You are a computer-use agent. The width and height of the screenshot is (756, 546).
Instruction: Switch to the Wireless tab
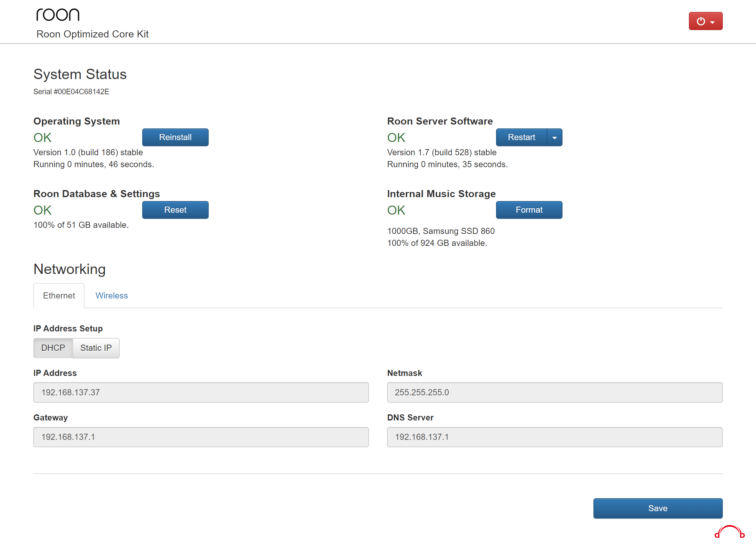[112, 296]
